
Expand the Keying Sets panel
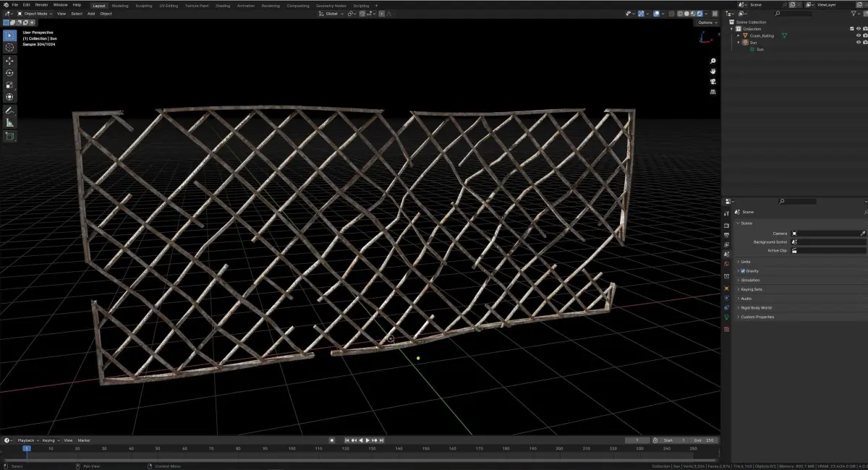800,289
